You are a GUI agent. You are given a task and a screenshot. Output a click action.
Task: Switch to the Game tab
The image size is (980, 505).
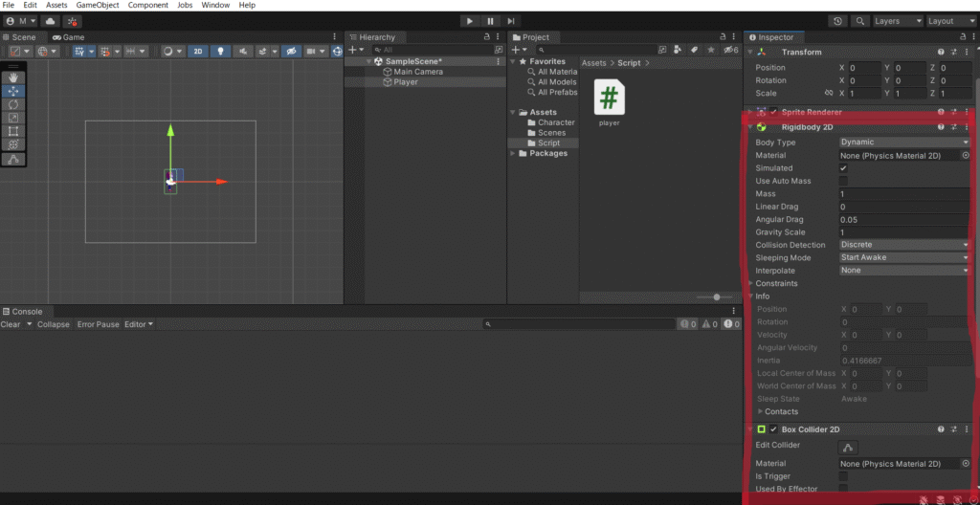coord(69,37)
